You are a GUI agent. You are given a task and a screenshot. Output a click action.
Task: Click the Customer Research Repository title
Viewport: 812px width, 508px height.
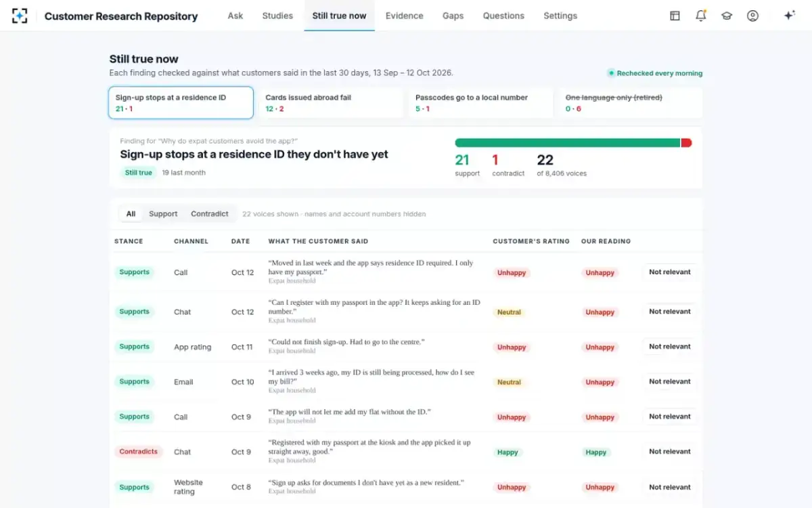pyautogui.click(x=121, y=16)
